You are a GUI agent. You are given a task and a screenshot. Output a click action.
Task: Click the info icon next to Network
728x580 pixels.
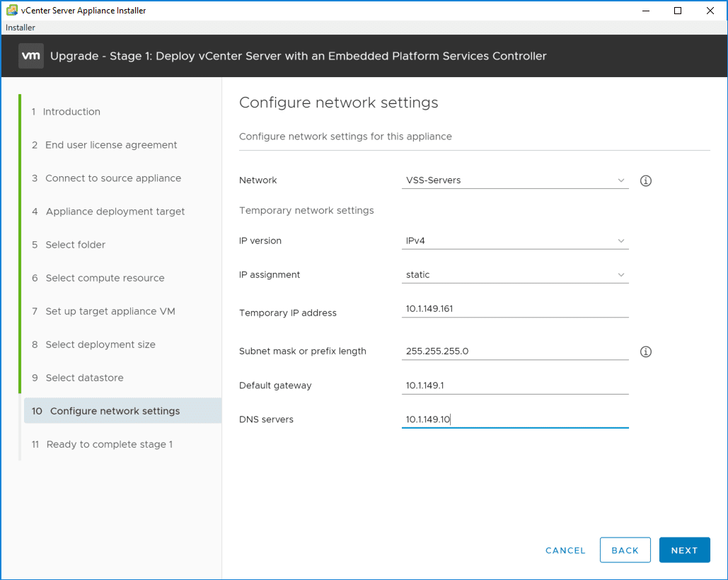pyautogui.click(x=645, y=180)
